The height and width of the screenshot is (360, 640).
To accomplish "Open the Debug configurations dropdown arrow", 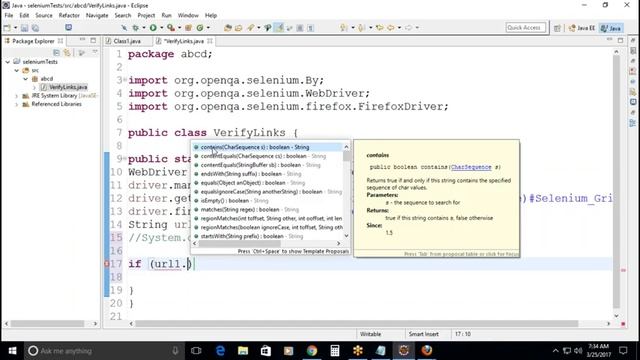I will point(143,28).
